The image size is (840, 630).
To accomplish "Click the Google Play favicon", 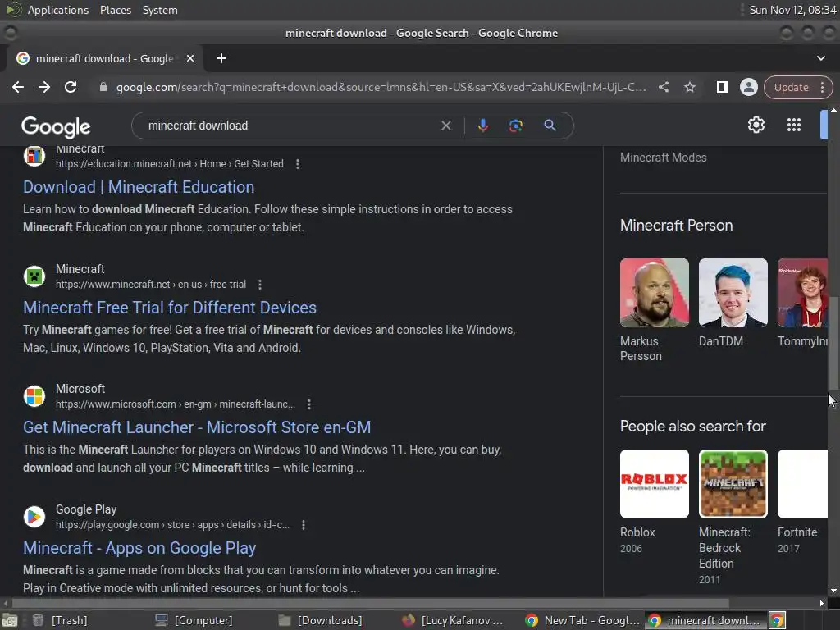I will coord(34,517).
